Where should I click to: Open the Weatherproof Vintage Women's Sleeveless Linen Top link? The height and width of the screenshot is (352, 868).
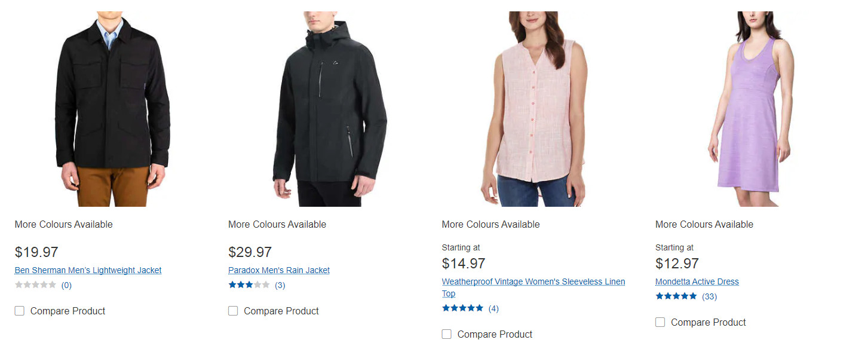pos(533,287)
